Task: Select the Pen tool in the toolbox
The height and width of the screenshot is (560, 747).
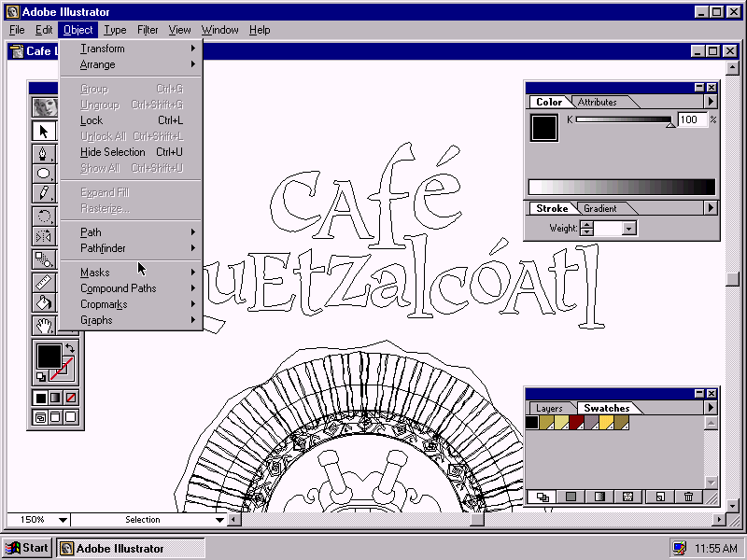Action: (44, 153)
